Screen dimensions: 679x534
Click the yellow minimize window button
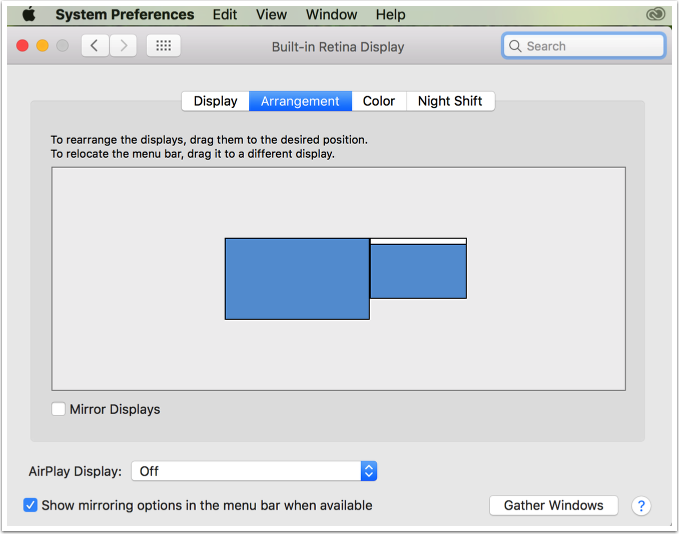(x=42, y=45)
